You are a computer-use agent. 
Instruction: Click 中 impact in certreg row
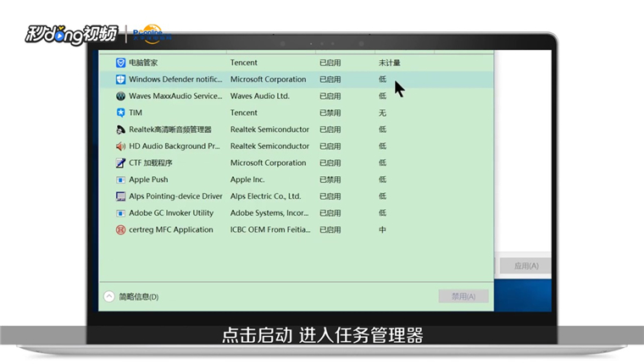(382, 229)
